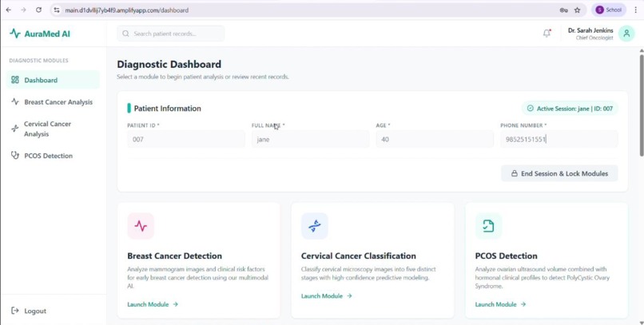Click the scrollbar down arrow
Screen dimensions: 644x325
click(x=642, y=323)
